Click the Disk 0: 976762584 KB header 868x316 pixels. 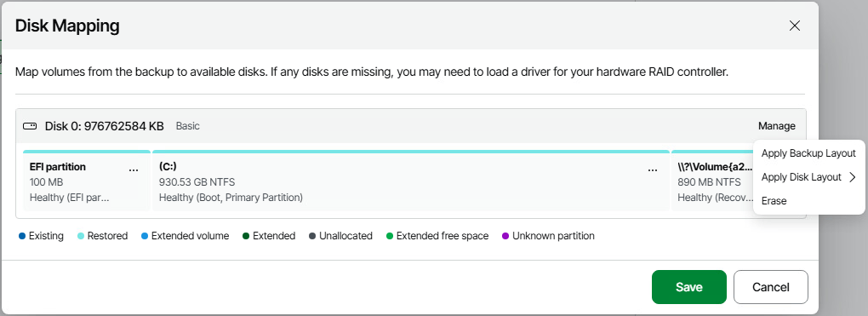coord(104,126)
